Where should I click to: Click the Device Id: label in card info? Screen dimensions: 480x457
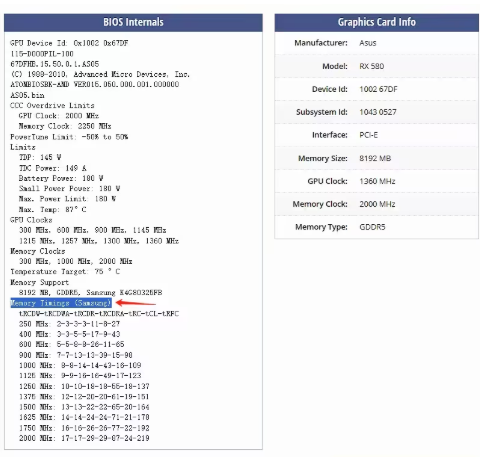point(330,89)
